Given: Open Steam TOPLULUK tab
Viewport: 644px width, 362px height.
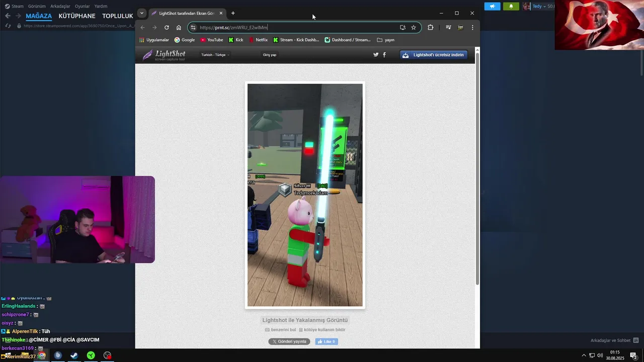Looking at the screenshot, I should 118,16.
